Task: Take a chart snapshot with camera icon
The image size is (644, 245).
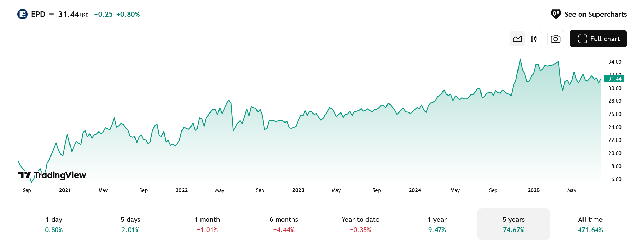Action: point(556,39)
